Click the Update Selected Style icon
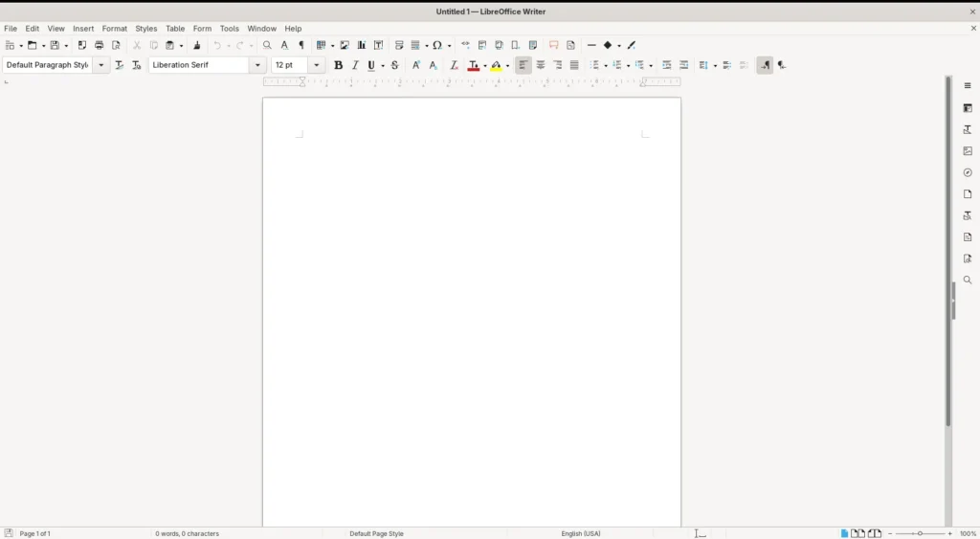The image size is (980, 539). pyautogui.click(x=120, y=65)
